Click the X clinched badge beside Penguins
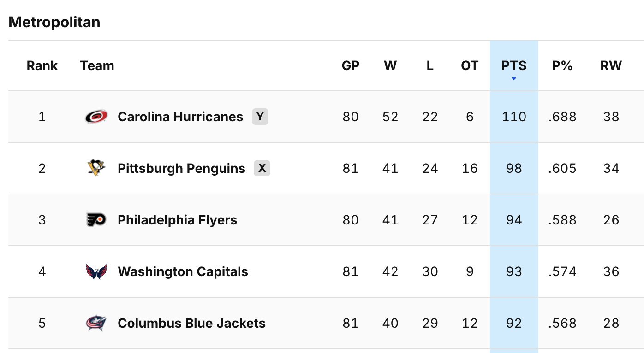Viewport: 644px width, 353px height. coord(262,168)
